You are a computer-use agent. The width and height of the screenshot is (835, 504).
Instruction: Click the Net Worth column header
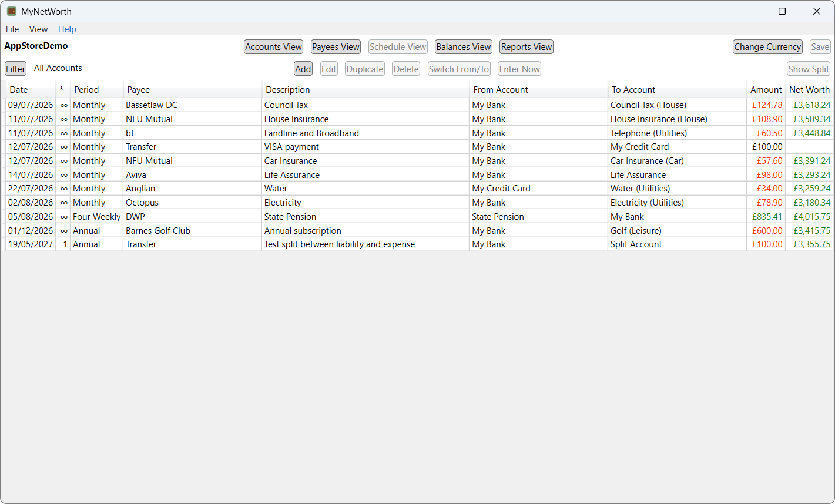809,90
